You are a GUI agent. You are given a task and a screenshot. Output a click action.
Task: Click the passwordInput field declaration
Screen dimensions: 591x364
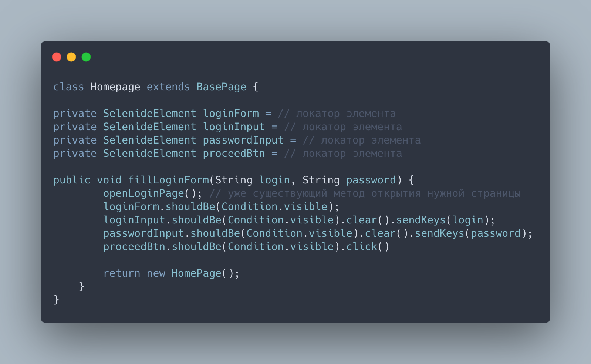[x=243, y=140]
